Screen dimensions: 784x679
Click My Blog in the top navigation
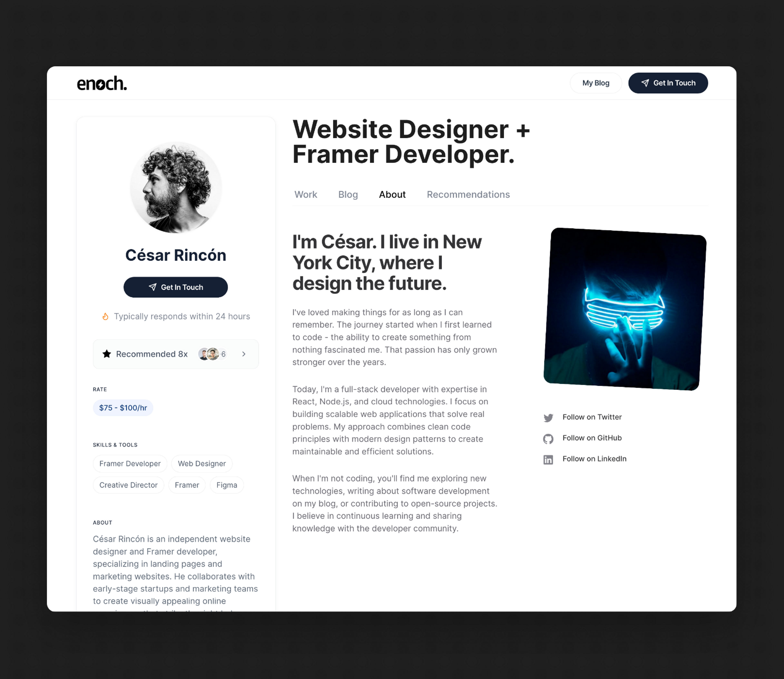pos(595,83)
